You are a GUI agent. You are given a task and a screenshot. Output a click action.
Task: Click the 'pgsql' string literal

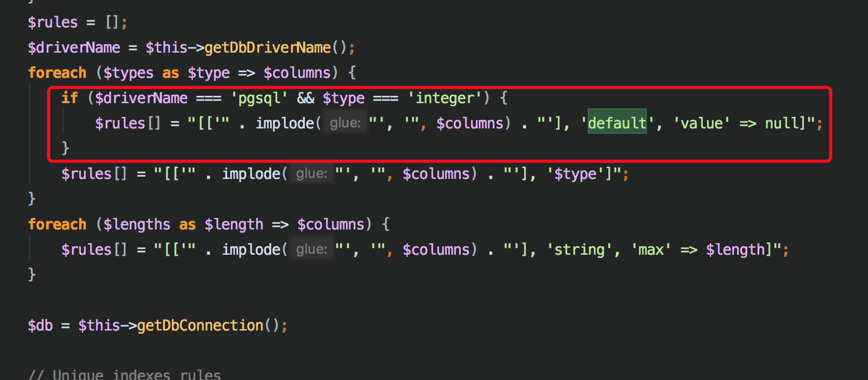(259, 98)
